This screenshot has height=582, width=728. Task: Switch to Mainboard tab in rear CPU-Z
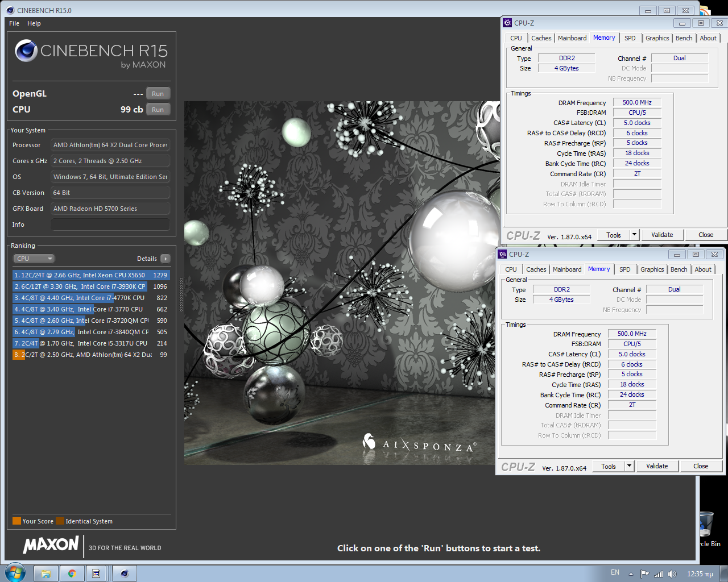[x=572, y=38]
